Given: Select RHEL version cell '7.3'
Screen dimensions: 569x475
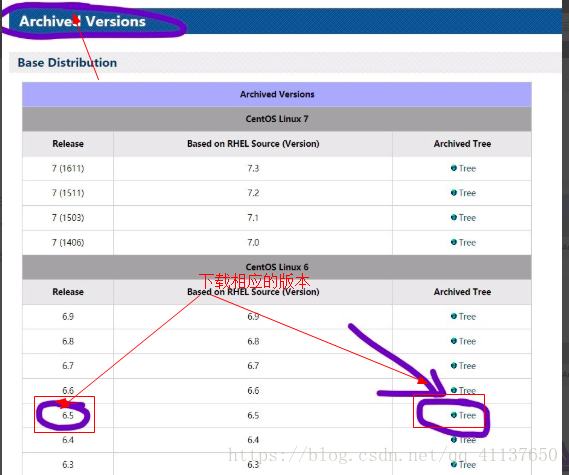Looking at the screenshot, I should (x=253, y=168).
